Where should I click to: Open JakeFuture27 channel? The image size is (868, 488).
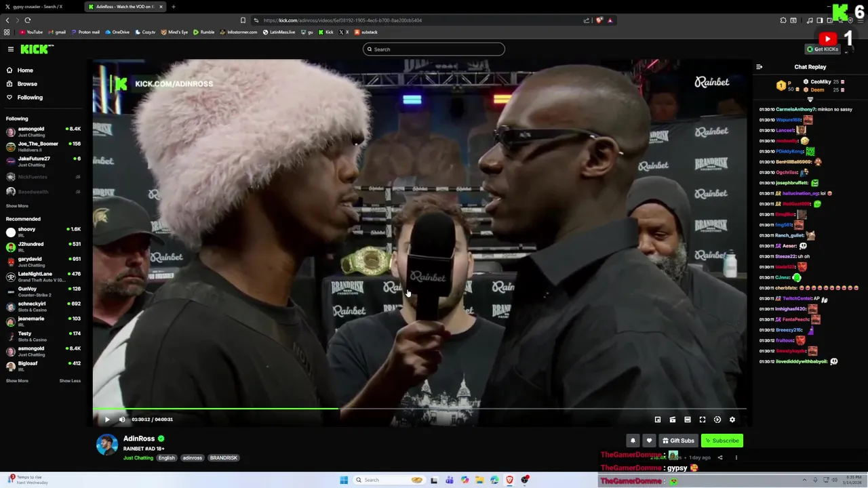pyautogui.click(x=43, y=161)
